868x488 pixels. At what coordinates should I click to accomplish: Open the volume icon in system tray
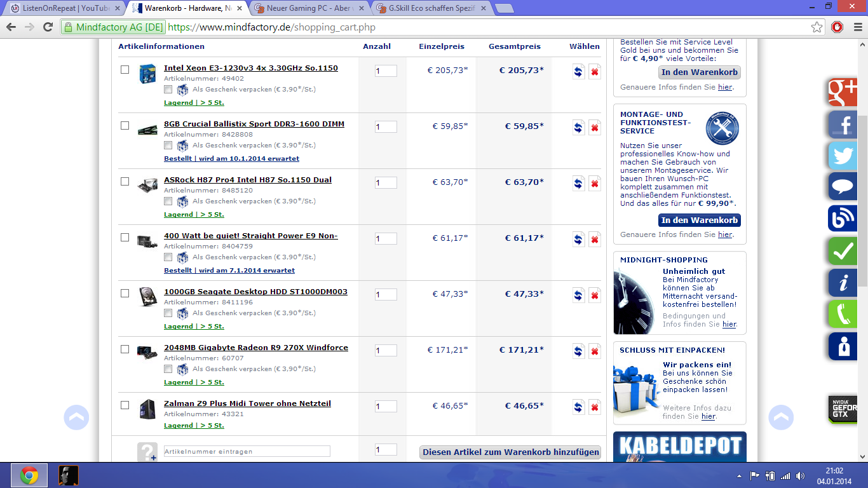pos(800,475)
